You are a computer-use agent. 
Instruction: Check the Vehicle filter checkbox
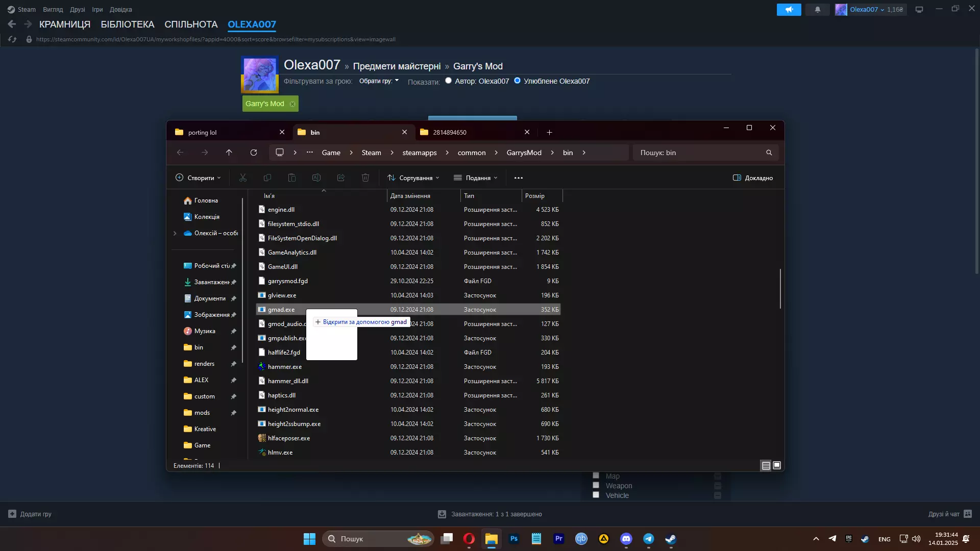596,495
